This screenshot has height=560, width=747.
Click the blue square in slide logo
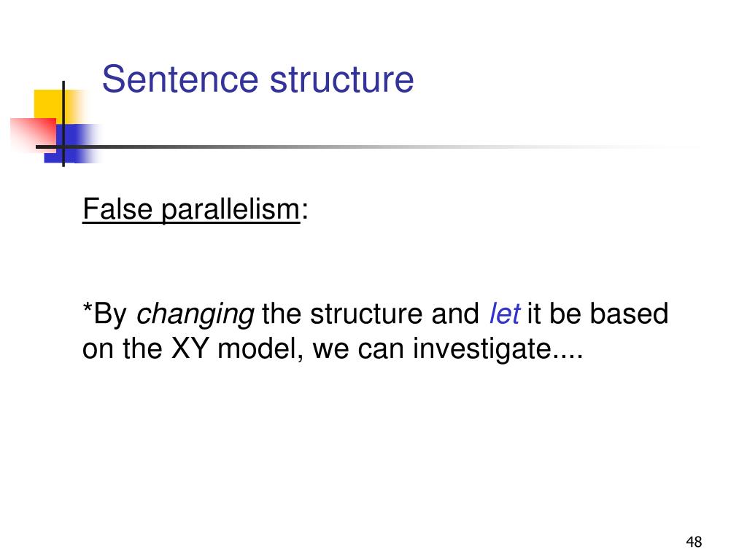[x=72, y=144]
